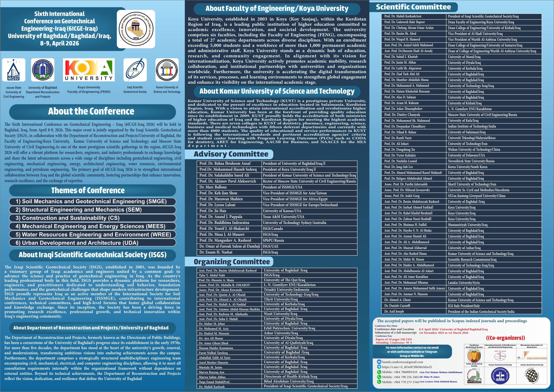The image size is (554, 392).
Task: Click the 6ICGE-Iraq conference emblem
Action: [136, 29]
